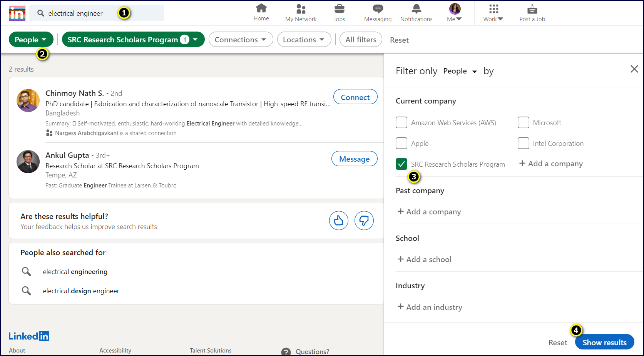Screen dimensions: 644x356
Task: Open Ankul Gupta profile name
Action: tap(67, 155)
